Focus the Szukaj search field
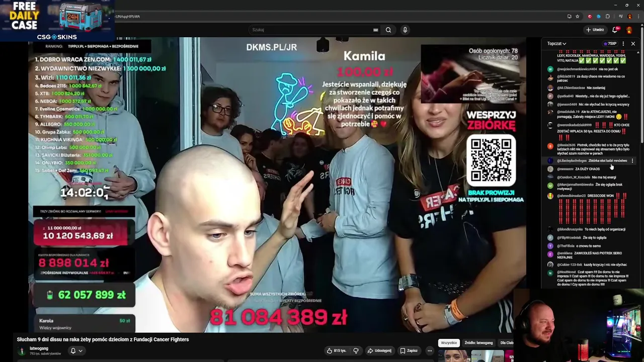This screenshot has width=644, height=362. click(x=312, y=30)
